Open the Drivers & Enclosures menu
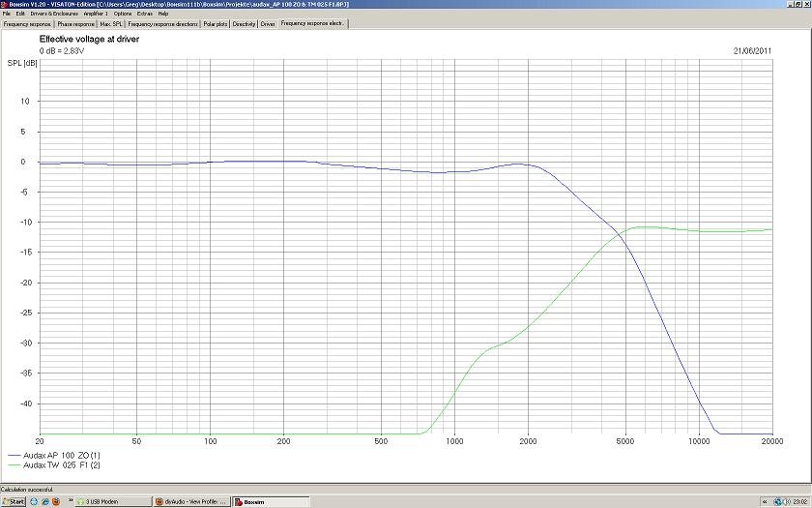 [54, 14]
